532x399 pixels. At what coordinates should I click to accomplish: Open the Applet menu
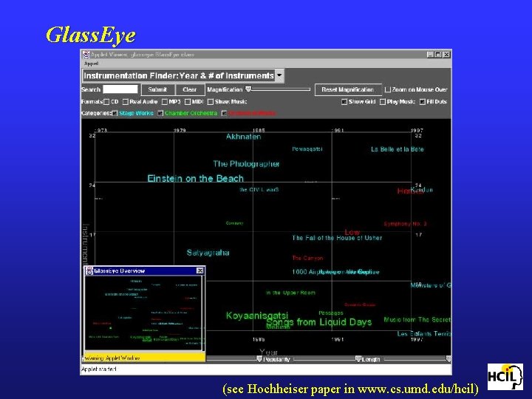[x=91, y=64]
